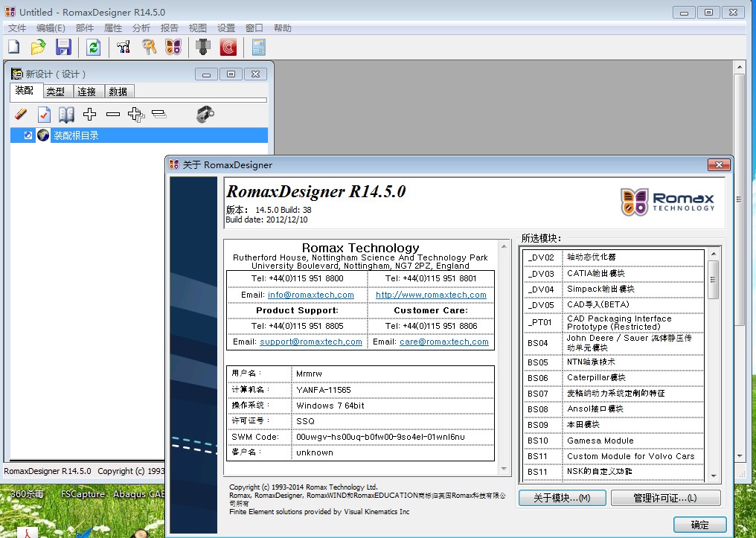Select the BS10 Gamesa Module row

click(613, 441)
